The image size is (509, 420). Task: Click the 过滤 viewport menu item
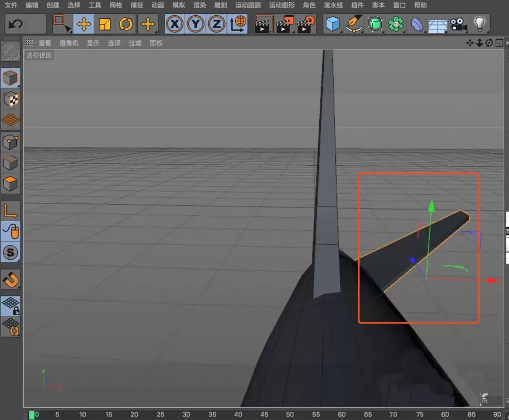(134, 43)
